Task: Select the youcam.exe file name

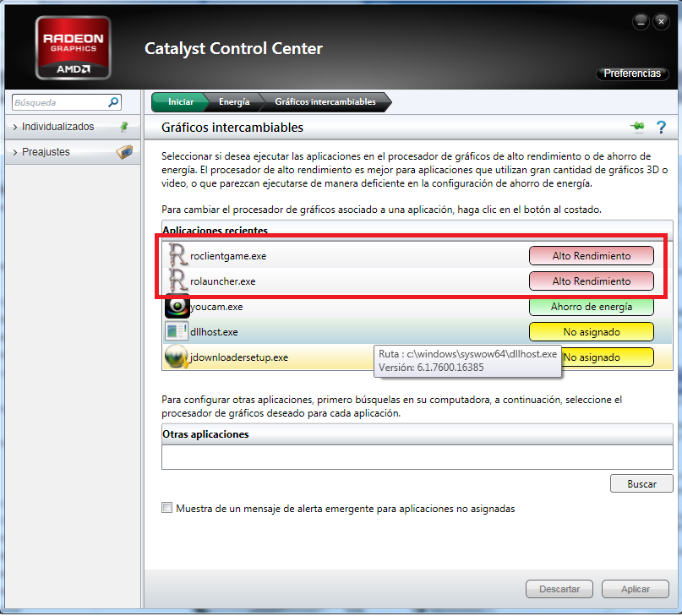Action: [216, 307]
